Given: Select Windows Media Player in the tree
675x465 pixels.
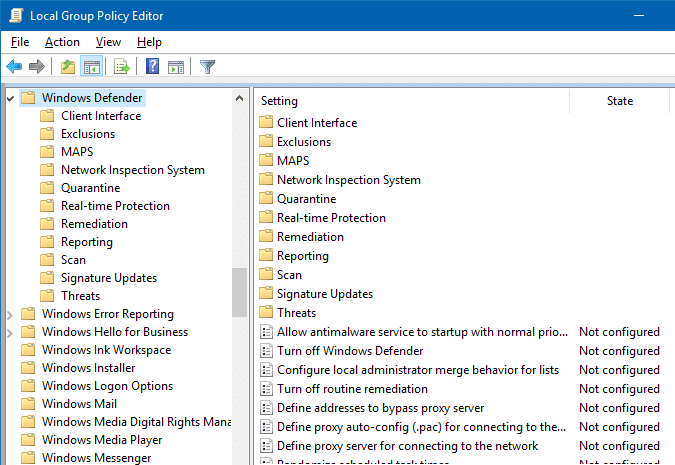Looking at the screenshot, I should (x=102, y=440).
